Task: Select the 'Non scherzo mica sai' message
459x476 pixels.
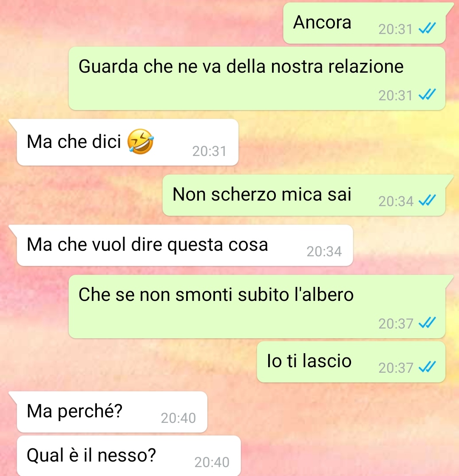Action: tap(304, 195)
